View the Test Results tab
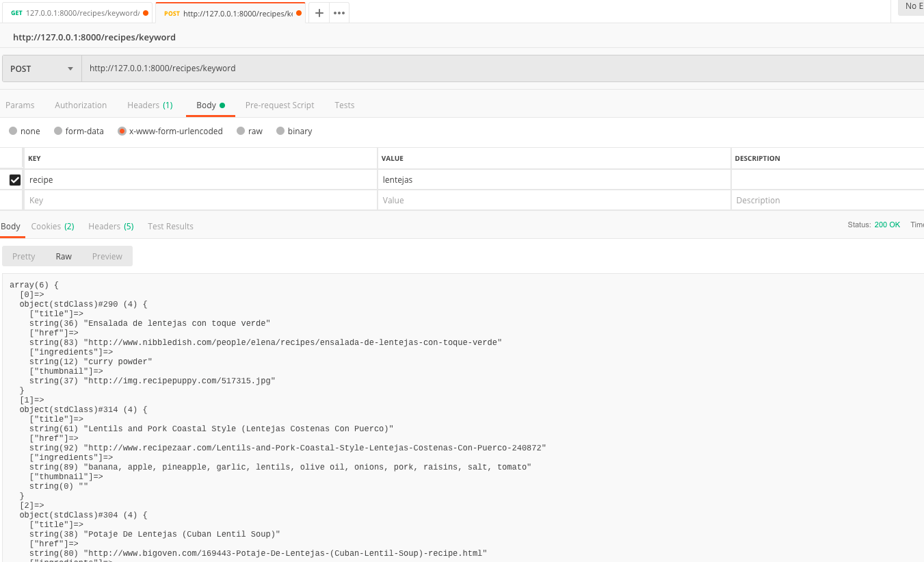This screenshot has height=562, width=924. click(x=170, y=227)
